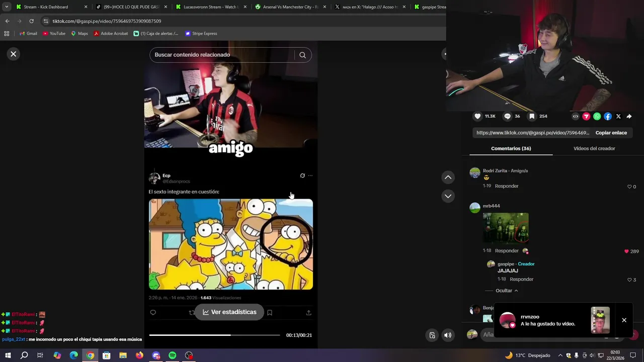Viewport: 644px width, 362px height.
Task: Open the Stripe Express bookmark
Action: pyautogui.click(x=201, y=34)
